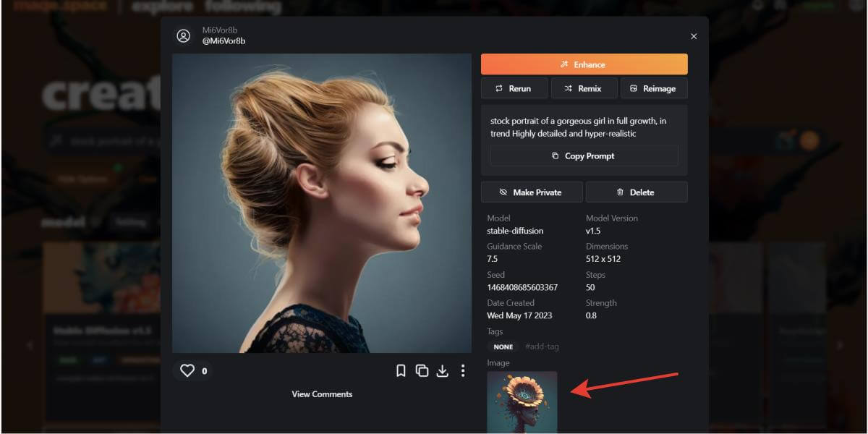Click the main portrait image

[x=322, y=203]
